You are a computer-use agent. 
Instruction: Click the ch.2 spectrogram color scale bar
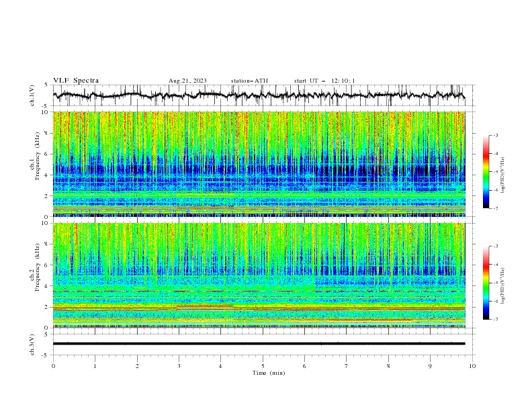[486, 283]
